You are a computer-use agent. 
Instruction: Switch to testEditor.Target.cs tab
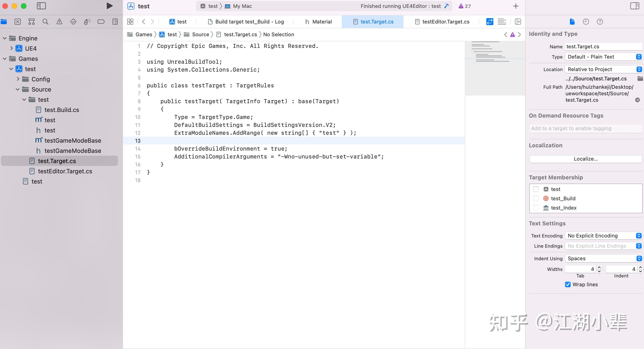[442, 22]
